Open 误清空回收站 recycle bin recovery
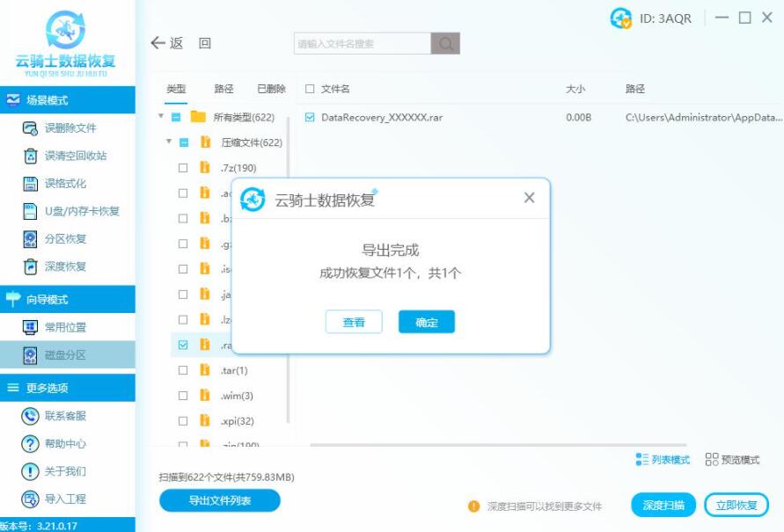This screenshot has width=784, height=532. tap(67, 156)
